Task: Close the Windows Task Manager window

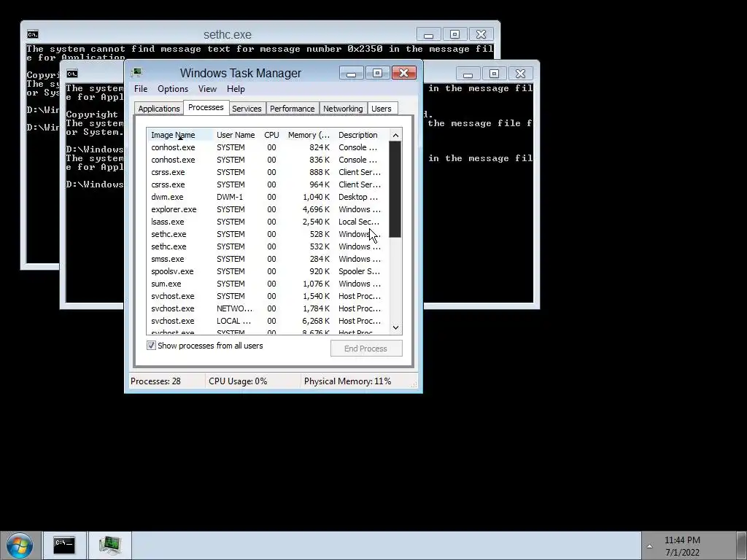Action: pos(404,73)
